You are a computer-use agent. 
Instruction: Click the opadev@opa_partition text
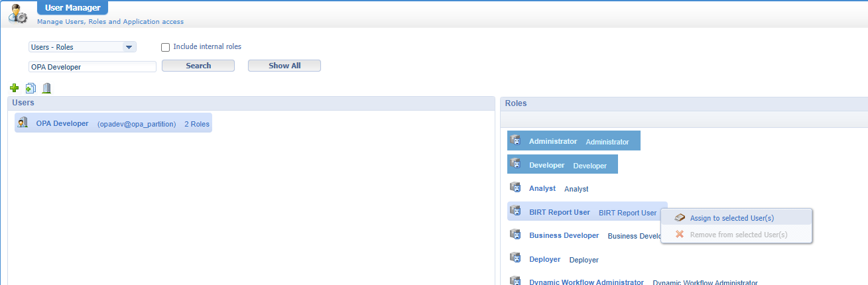pyautogui.click(x=137, y=124)
